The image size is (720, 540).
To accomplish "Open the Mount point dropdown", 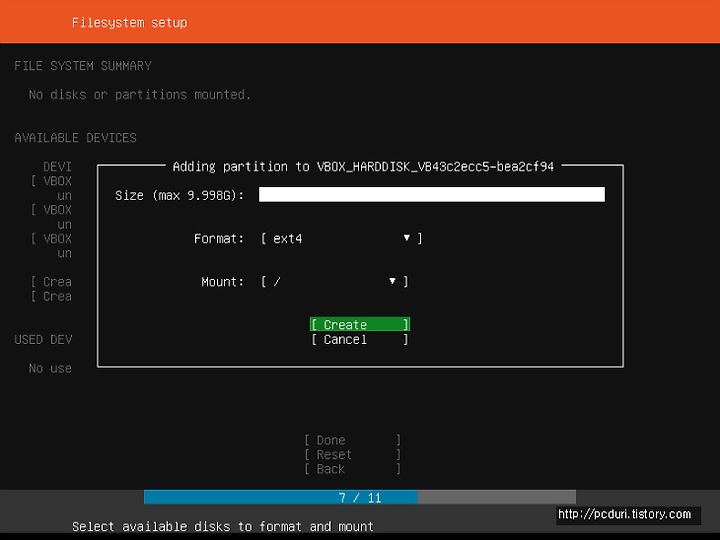I will coord(334,281).
